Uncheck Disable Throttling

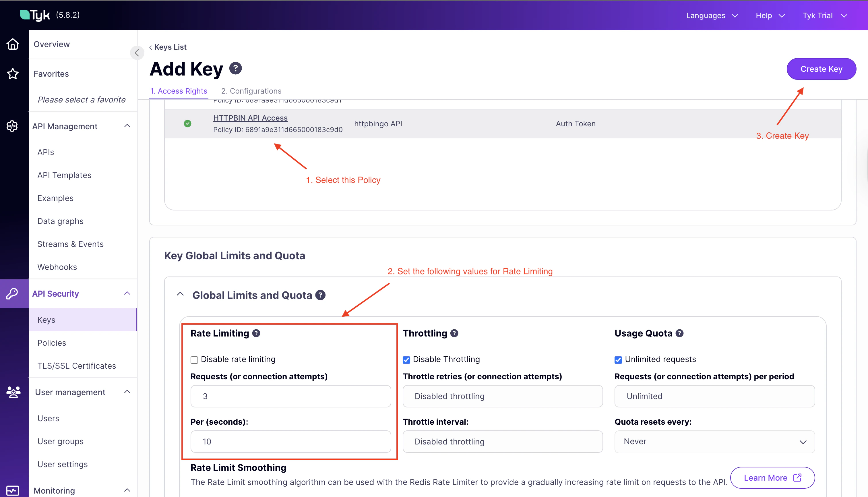[406, 359]
